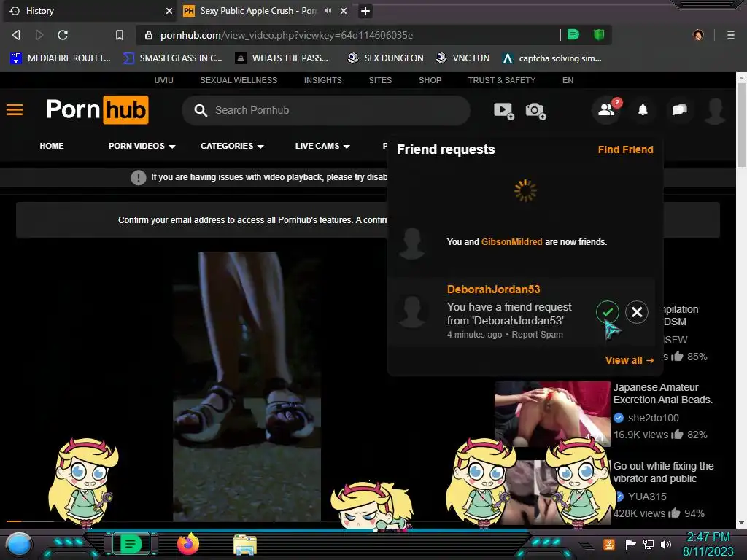
Task: Click View all friend requests
Action: 630,360
